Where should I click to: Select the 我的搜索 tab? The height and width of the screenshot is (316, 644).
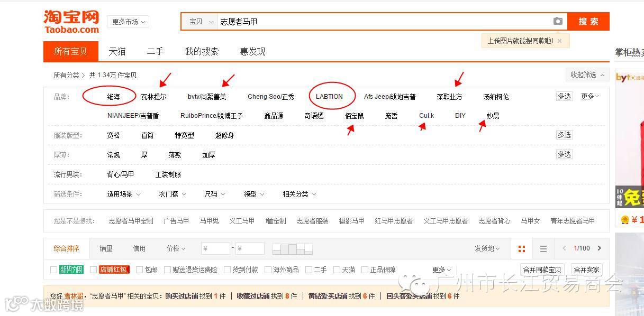coord(202,51)
